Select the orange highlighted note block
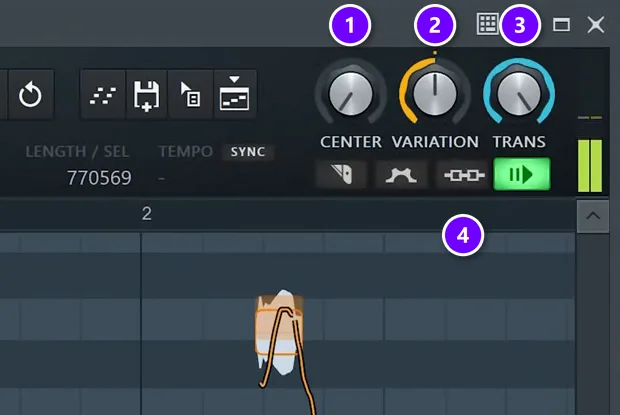This screenshot has width=620, height=415. click(279, 332)
